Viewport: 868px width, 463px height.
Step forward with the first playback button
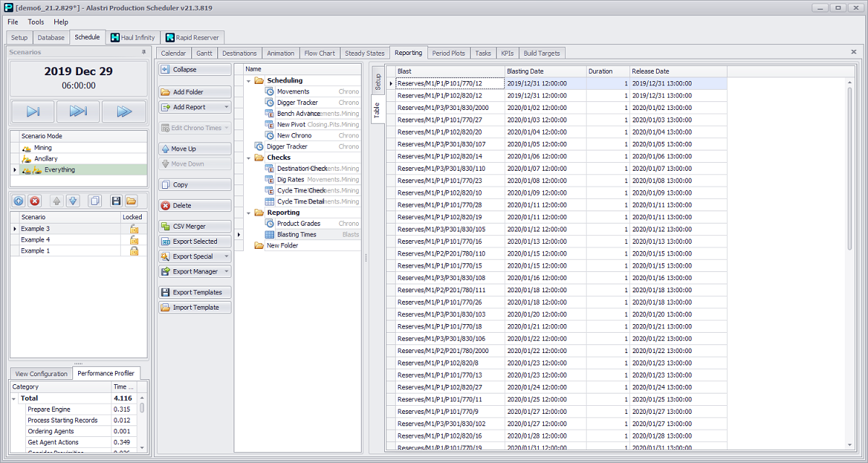33,111
